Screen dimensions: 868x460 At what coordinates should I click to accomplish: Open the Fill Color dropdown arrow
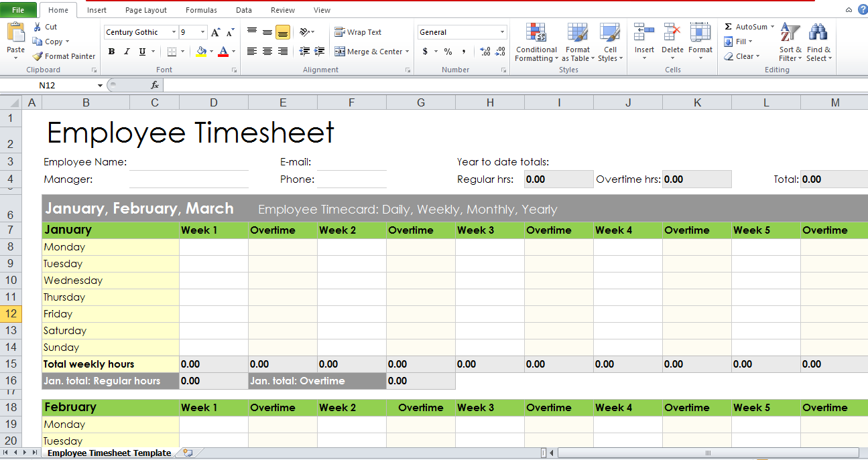212,51
